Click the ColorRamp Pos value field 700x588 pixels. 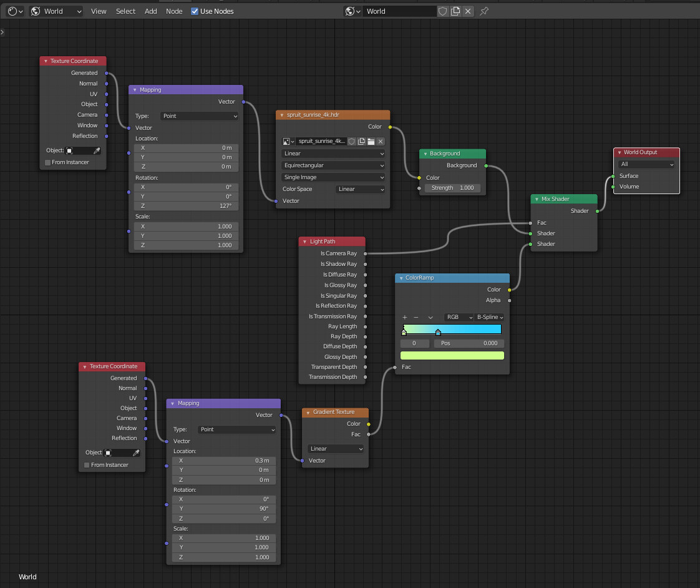(x=469, y=343)
